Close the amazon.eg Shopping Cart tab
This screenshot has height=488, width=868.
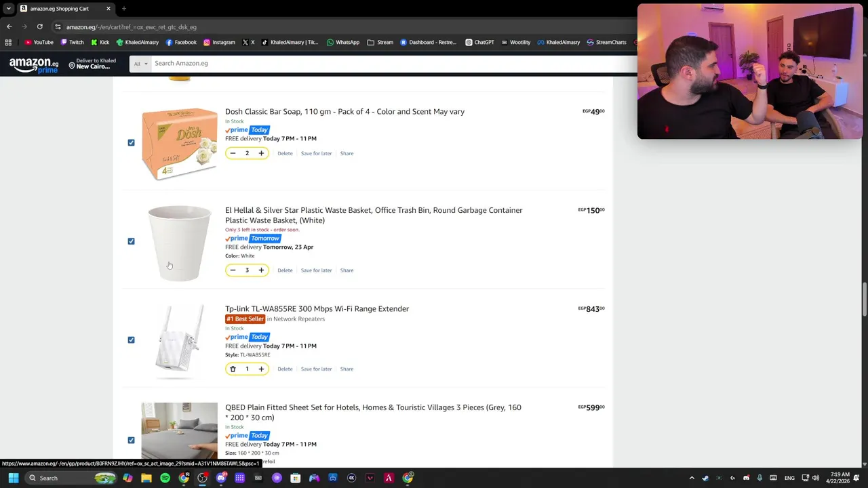point(108,8)
